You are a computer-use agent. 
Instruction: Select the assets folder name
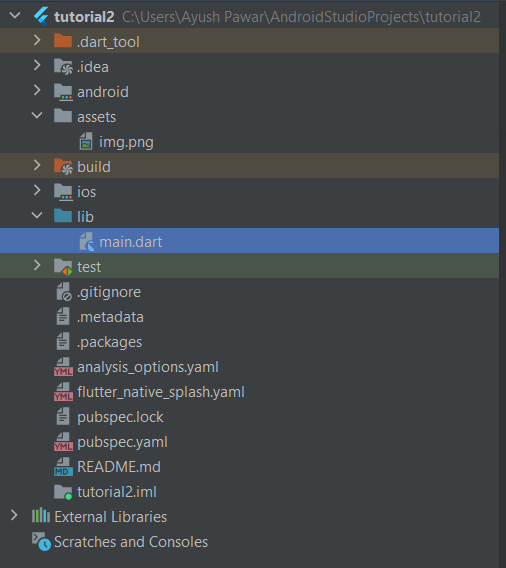pos(96,117)
